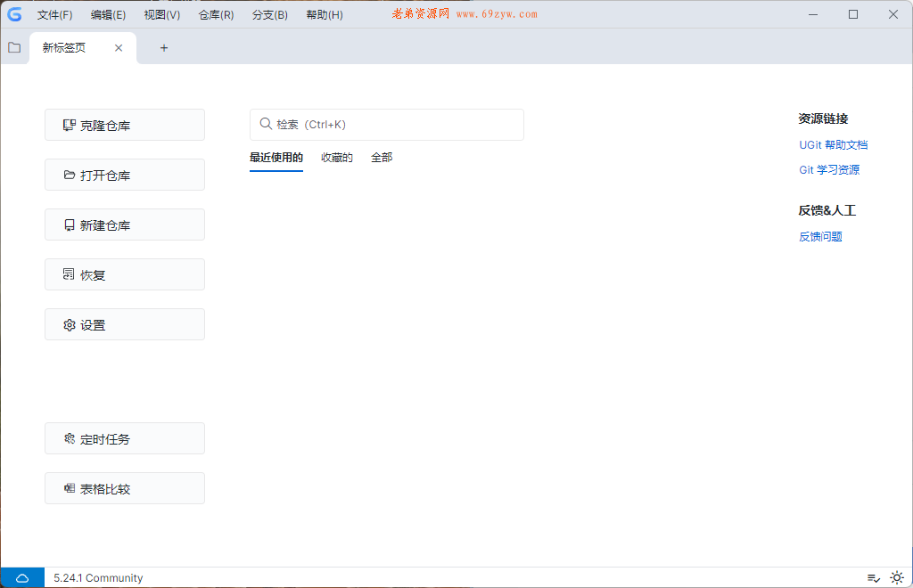Click the 打开仓库 button
913x588 pixels.
[x=125, y=175]
